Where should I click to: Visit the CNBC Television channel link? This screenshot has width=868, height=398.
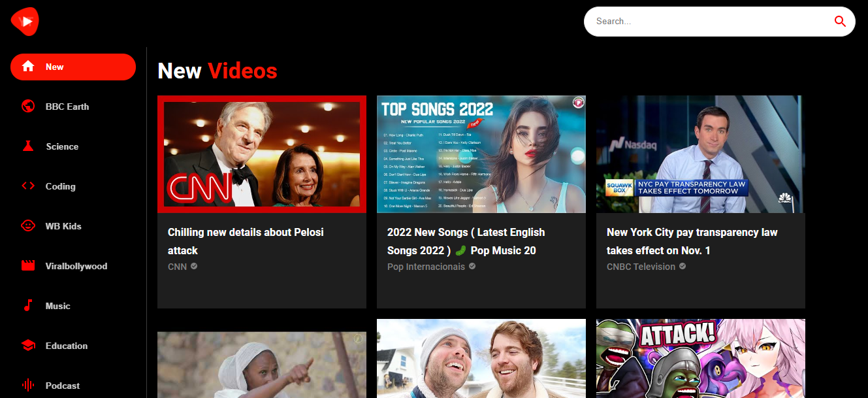click(x=641, y=267)
